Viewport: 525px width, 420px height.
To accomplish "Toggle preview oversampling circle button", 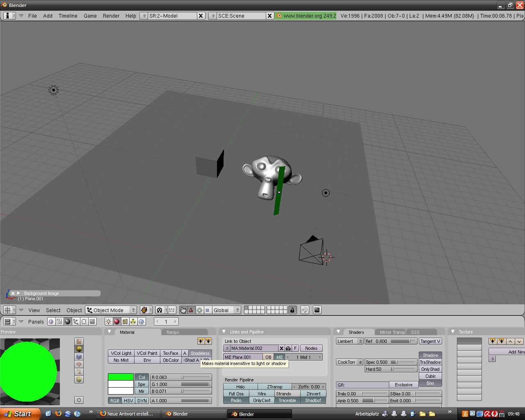I will tap(79, 400).
